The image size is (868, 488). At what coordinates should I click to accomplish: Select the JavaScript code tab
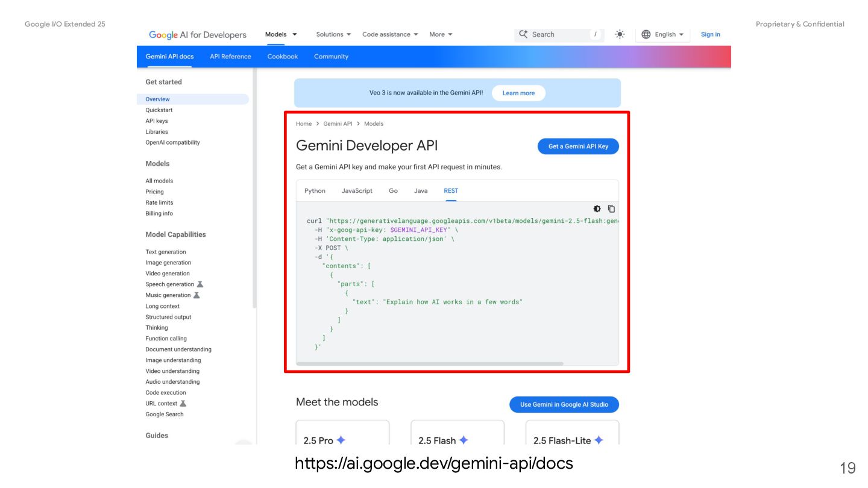(x=357, y=191)
